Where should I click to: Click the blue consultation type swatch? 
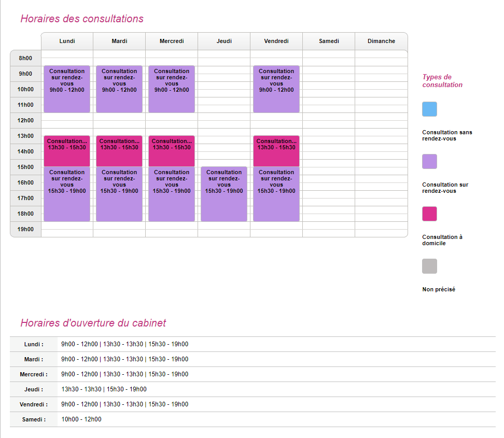click(x=429, y=109)
